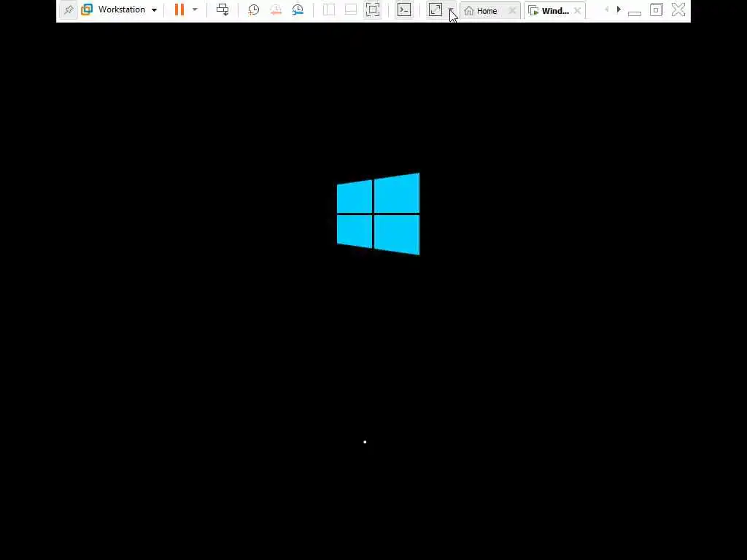Close the Wind... virtual machine tab
Image resolution: width=747 pixels, height=560 pixels.
tap(578, 10)
